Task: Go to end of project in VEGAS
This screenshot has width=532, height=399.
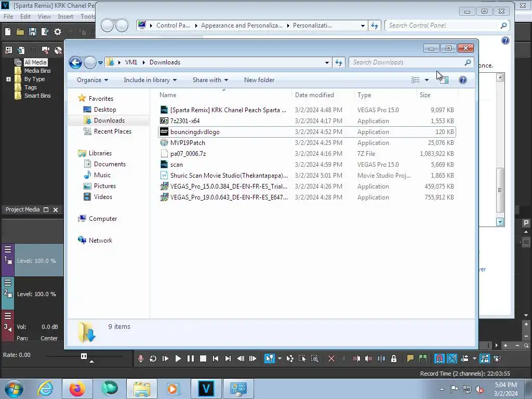Action: pos(228,358)
